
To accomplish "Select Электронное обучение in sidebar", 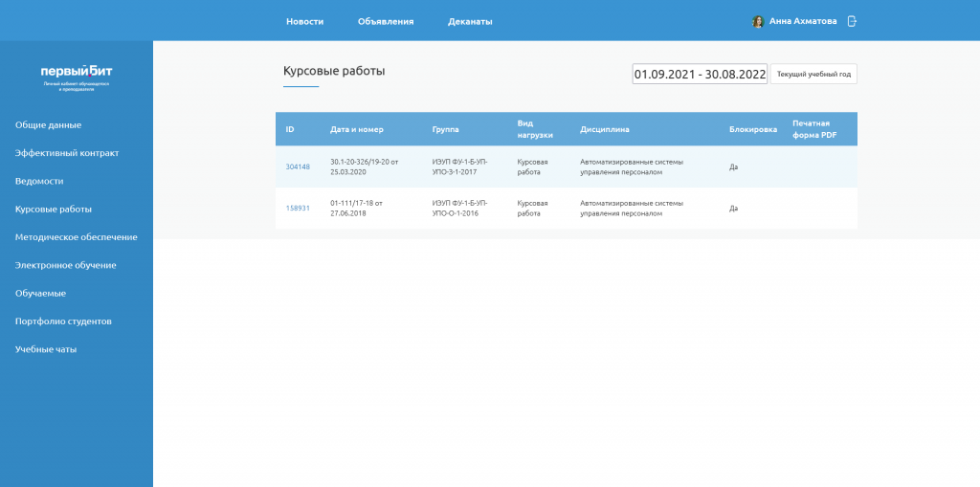I will pyautogui.click(x=66, y=265).
